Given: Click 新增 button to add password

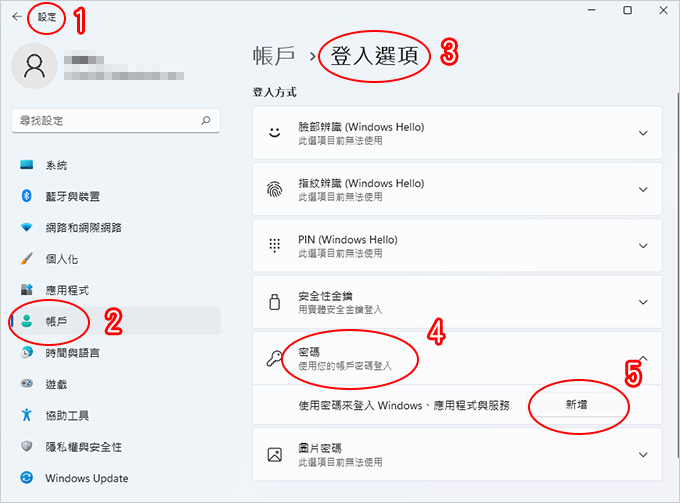Looking at the screenshot, I should click(576, 405).
